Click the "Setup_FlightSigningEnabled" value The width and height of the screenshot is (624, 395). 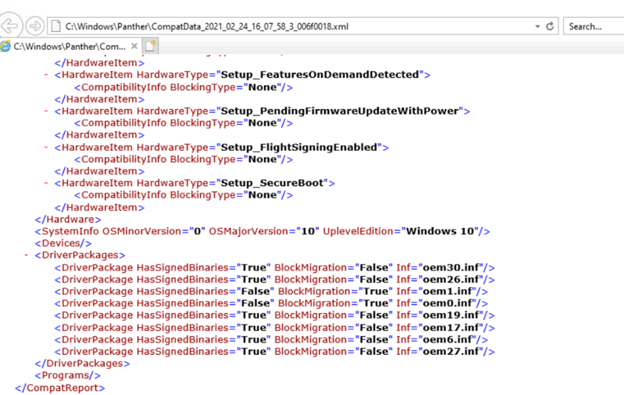click(x=299, y=147)
